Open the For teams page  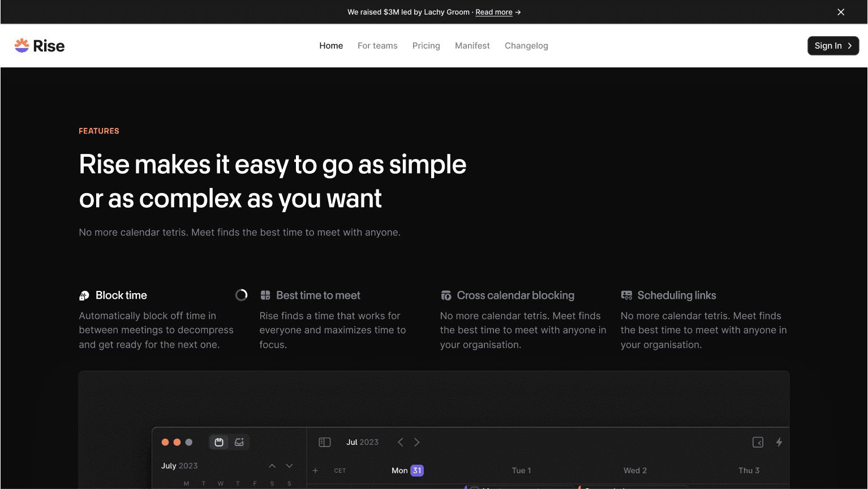[377, 46]
